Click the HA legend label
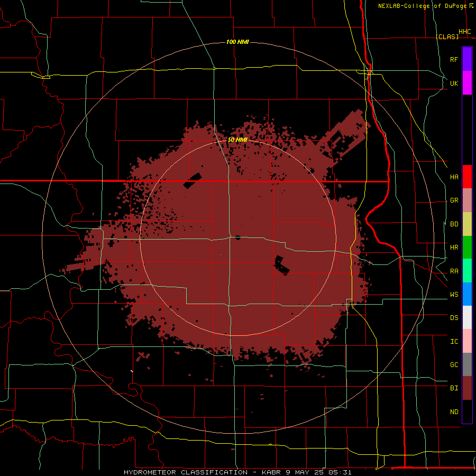This screenshot has width=476, height=476. (x=454, y=177)
